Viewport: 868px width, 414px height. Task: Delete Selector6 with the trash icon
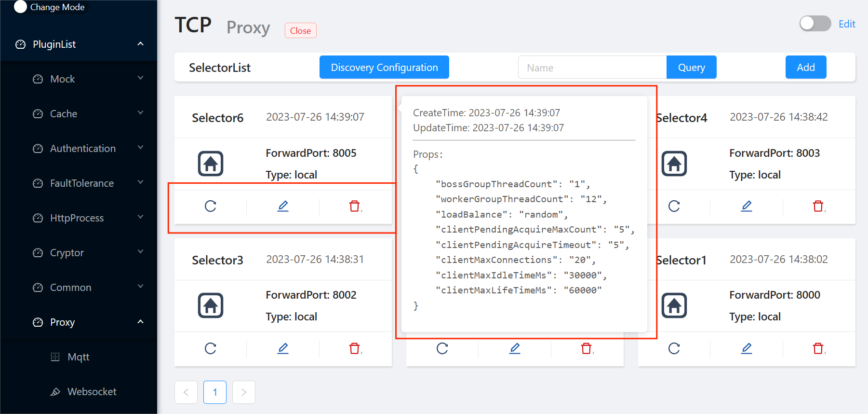355,207
